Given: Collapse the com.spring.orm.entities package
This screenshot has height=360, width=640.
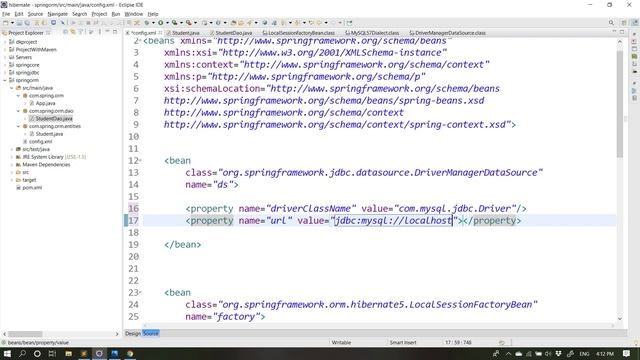Looking at the screenshot, I should [x=18, y=127].
